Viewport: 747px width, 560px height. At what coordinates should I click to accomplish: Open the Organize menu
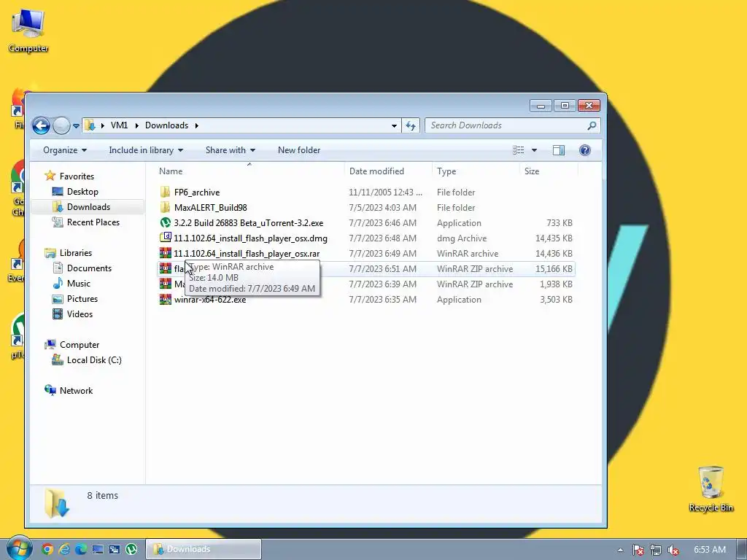pos(65,150)
